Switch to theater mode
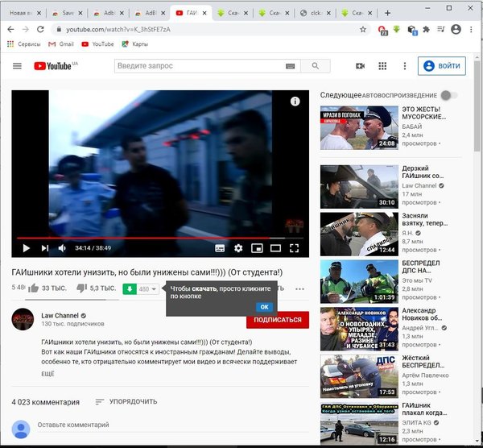This screenshot has height=448, width=483. (x=275, y=248)
